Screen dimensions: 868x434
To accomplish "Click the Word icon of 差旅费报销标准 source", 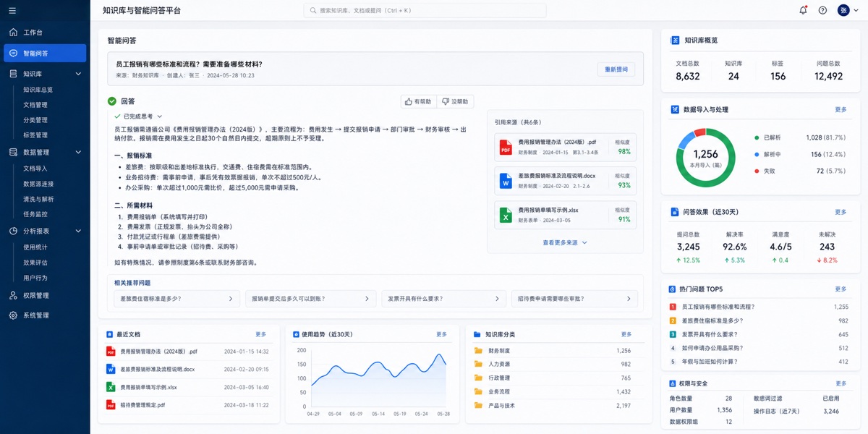I will (505, 182).
